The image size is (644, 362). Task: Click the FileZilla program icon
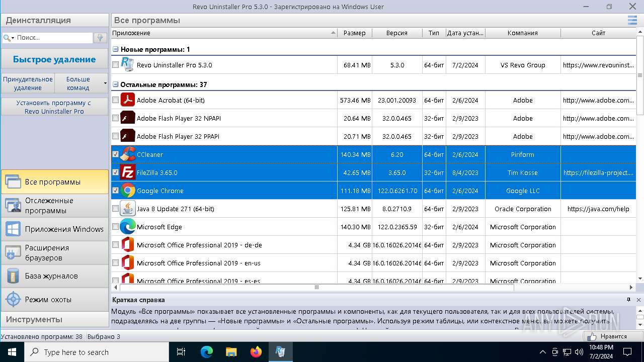(x=128, y=172)
